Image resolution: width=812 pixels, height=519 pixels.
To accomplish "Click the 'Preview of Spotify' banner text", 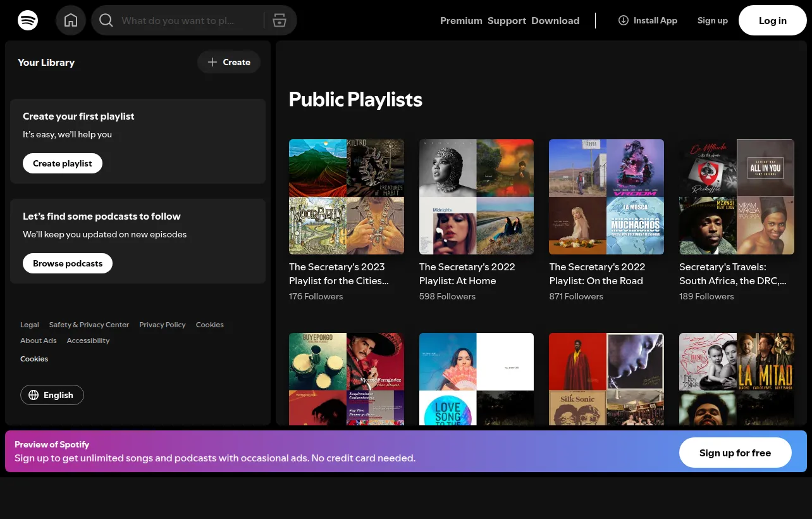I will tap(52, 444).
